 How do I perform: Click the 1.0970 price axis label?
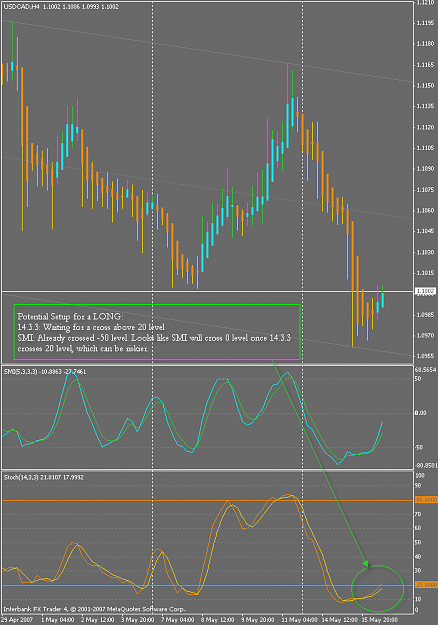tap(425, 336)
